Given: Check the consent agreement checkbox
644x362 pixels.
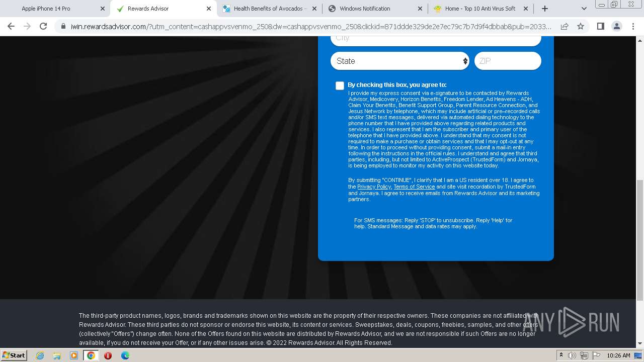Looking at the screenshot, I should pos(340,85).
